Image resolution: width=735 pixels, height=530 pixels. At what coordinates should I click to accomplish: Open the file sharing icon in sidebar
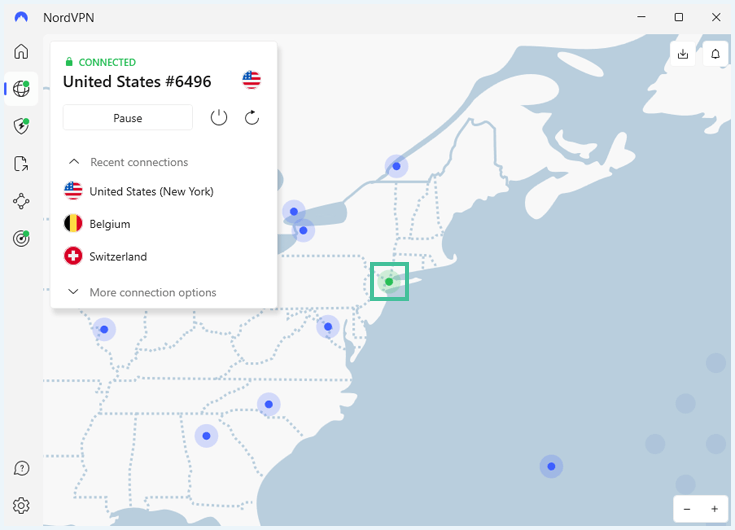click(21, 164)
